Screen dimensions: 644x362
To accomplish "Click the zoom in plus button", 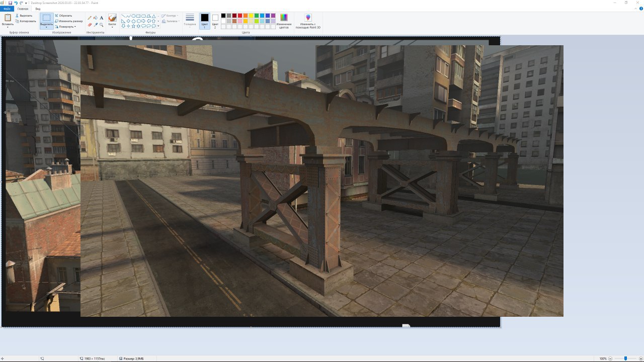I will (x=641, y=358).
